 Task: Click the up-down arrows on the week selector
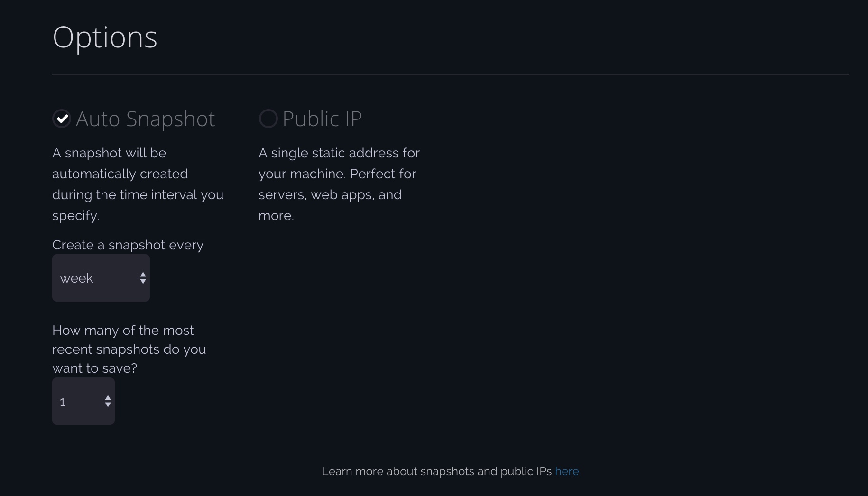pyautogui.click(x=143, y=278)
